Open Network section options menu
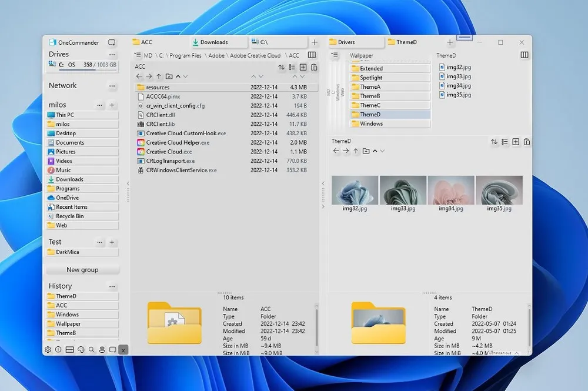This screenshot has height=391, width=588. pos(112,86)
